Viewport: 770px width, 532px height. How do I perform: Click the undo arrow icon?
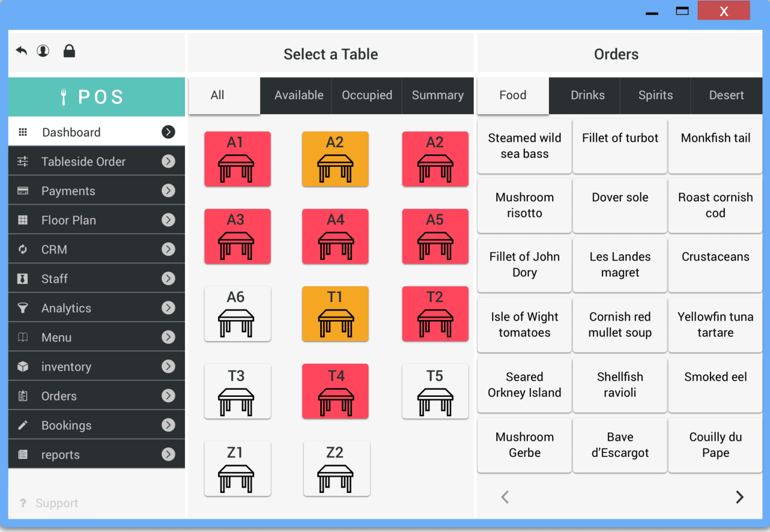[21, 51]
